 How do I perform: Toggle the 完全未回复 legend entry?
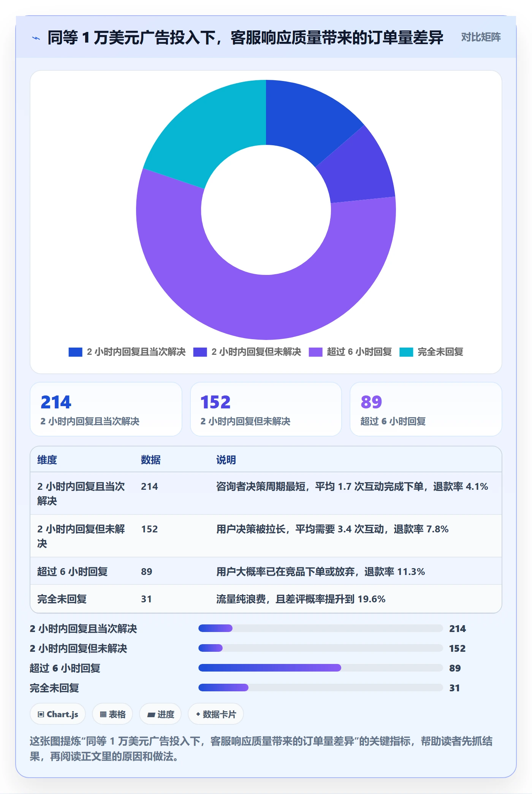pyautogui.click(x=431, y=352)
